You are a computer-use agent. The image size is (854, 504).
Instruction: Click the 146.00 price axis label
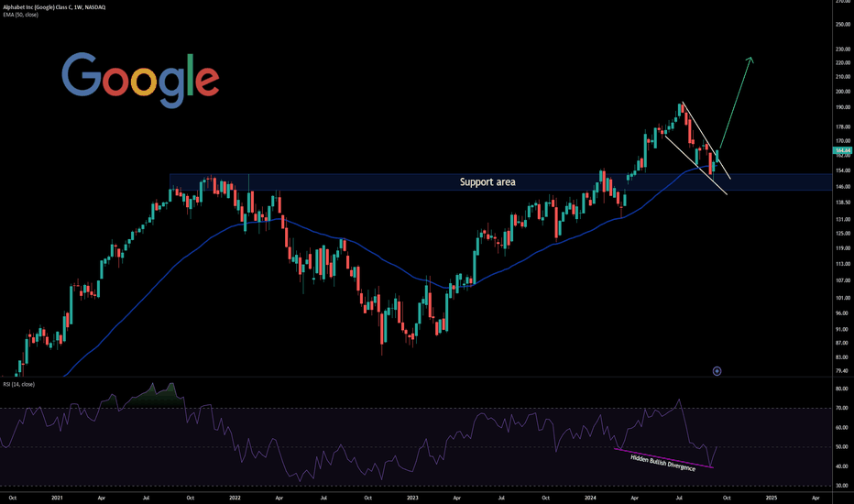[x=843, y=187]
